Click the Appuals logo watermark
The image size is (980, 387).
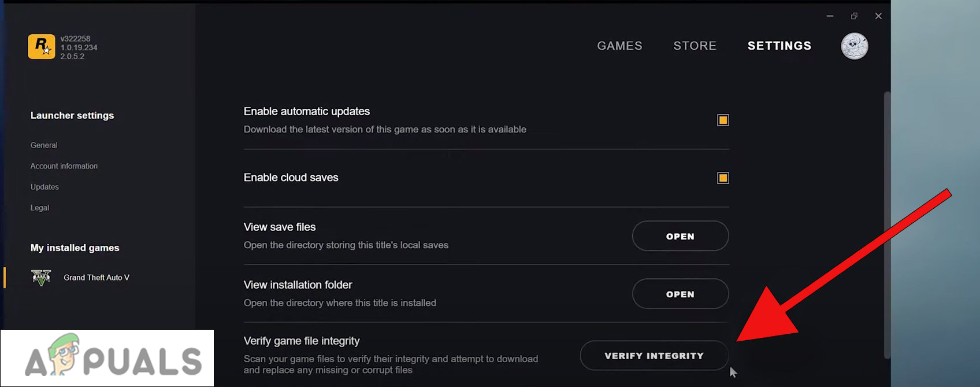click(x=106, y=357)
